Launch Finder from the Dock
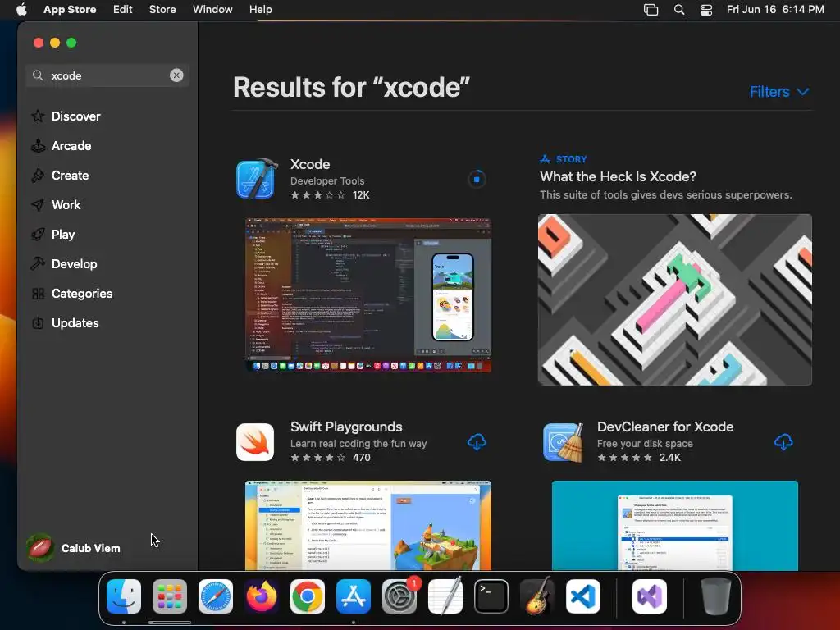Image resolution: width=840 pixels, height=630 pixels. [x=124, y=596]
